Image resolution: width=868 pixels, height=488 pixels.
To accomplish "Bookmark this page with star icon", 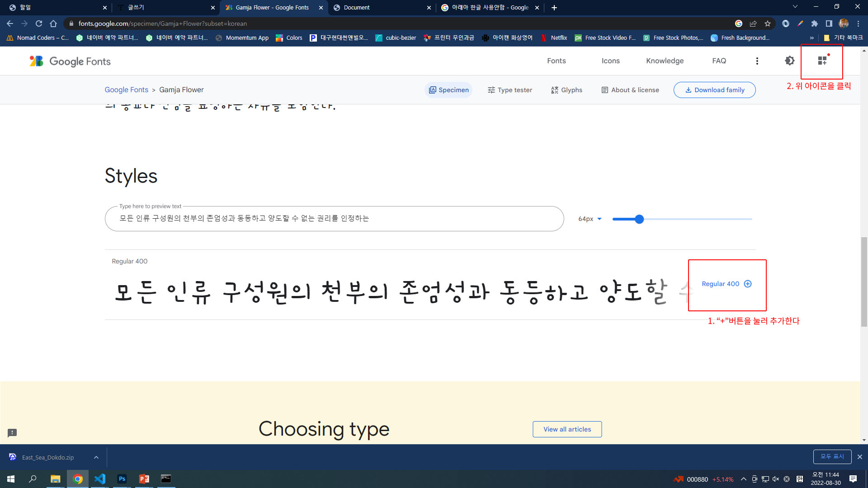I will point(768,23).
